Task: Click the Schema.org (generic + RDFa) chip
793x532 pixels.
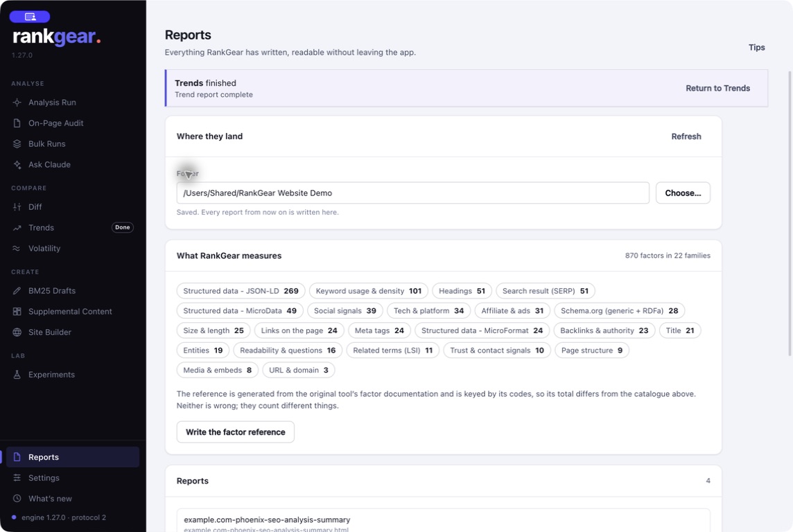Action: click(x=620, y=311)
